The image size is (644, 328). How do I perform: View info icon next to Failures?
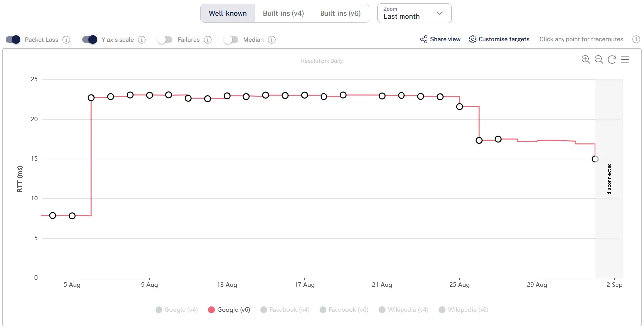[x=208, y=40]
